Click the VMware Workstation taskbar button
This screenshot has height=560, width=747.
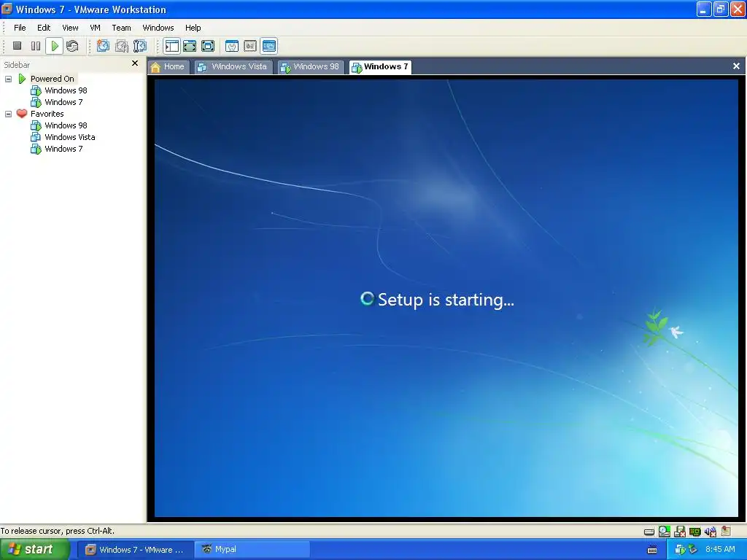135,550
